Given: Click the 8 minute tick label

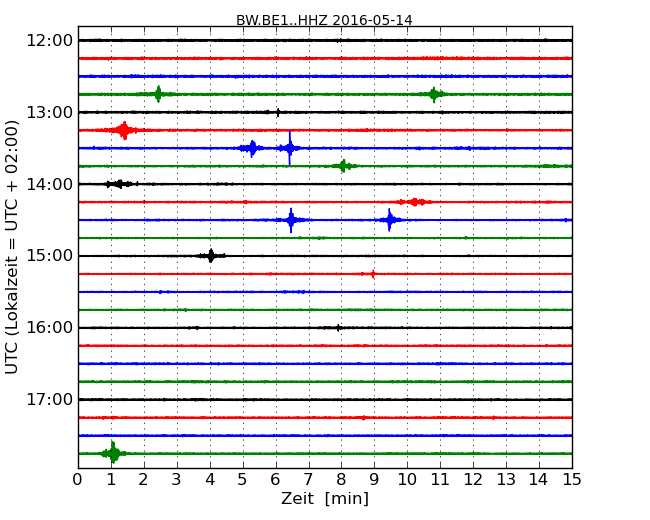Looking at the screenshot, I should click(x=342, y=480).
